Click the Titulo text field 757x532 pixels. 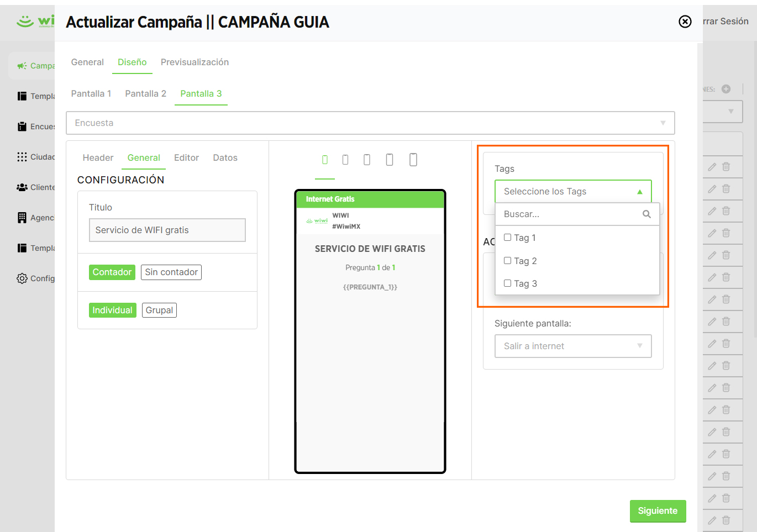167,230
